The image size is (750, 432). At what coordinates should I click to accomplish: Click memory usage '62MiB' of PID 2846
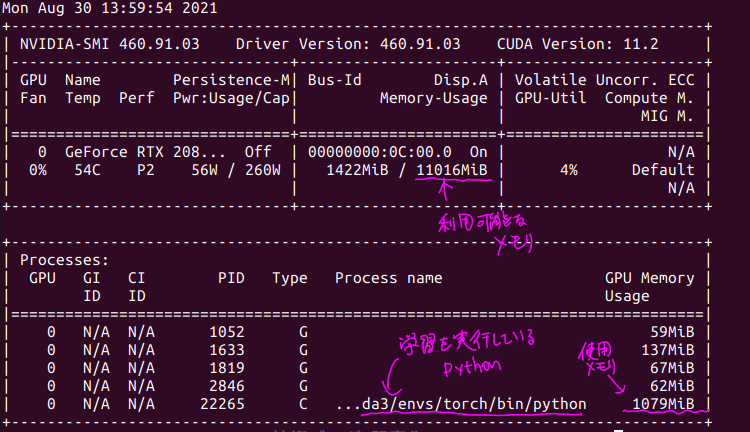(x=672, y=386)
